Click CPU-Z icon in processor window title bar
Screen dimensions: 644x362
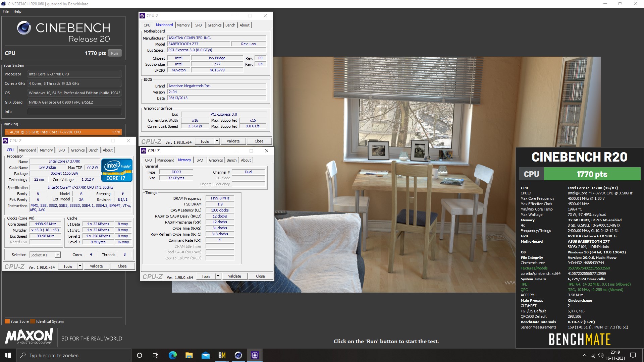(x=6, y=141)
